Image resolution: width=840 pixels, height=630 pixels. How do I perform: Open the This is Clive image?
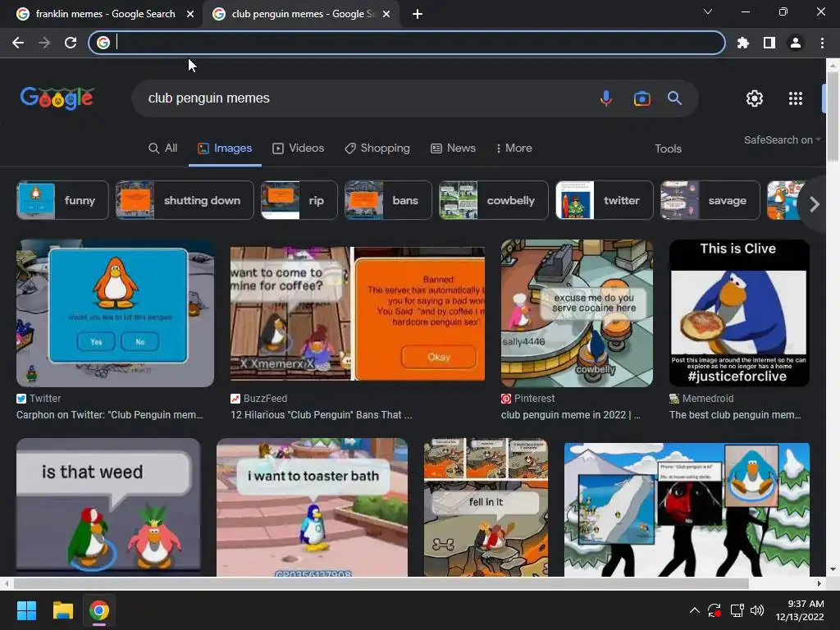[x=739, y=313]
